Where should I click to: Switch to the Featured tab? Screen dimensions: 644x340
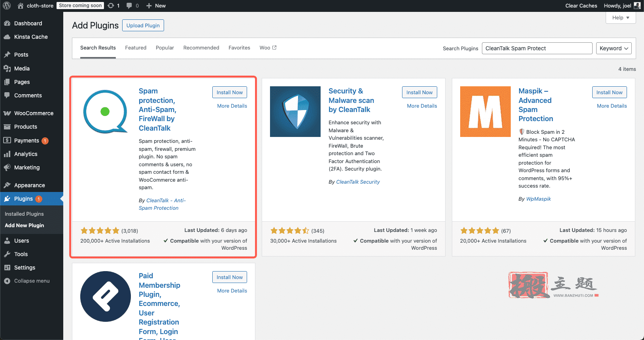pos(136,48)
